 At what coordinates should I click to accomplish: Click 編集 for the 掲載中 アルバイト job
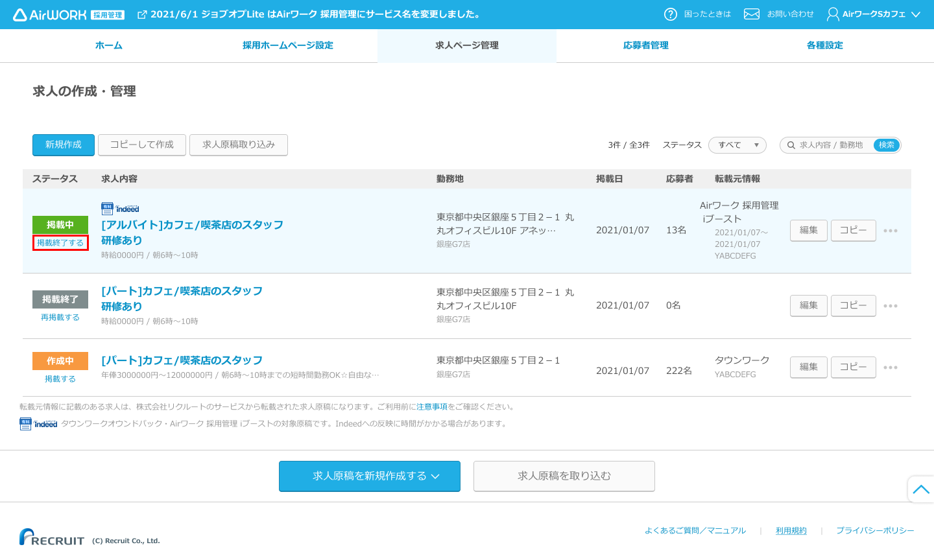point(809,231)
